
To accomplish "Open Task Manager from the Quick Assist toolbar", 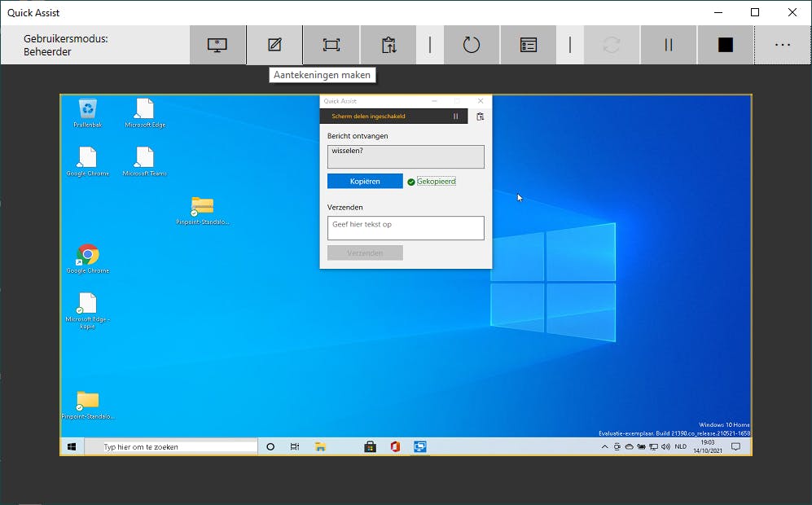I will coord(529,46).
